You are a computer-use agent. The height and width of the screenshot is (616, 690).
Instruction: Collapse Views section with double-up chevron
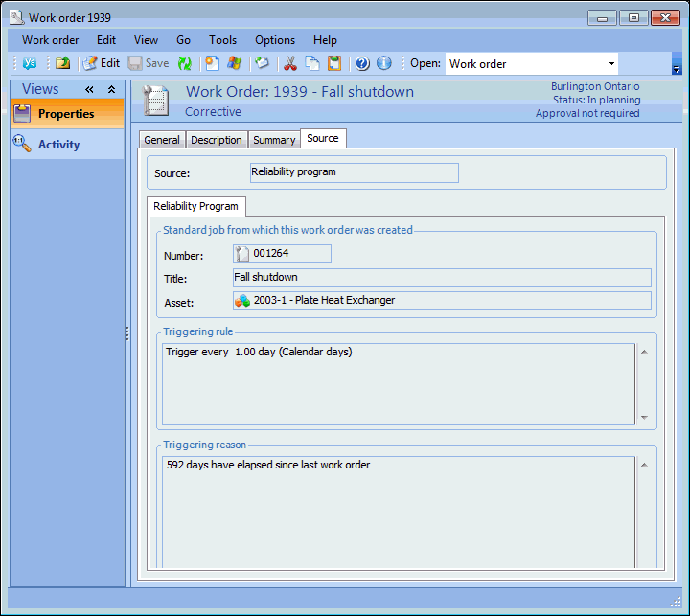111,89
